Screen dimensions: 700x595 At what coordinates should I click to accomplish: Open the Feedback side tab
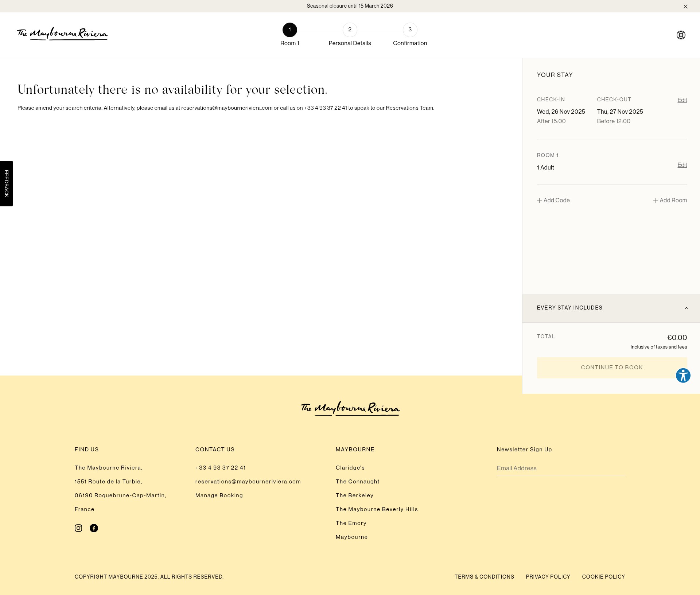pyautogui.click(x=6, y=183)
